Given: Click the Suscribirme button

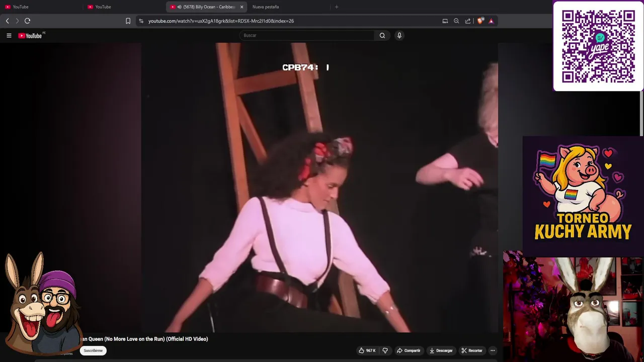Looking at the screenshot, I should pyautogui.click(x=93, y=350).
